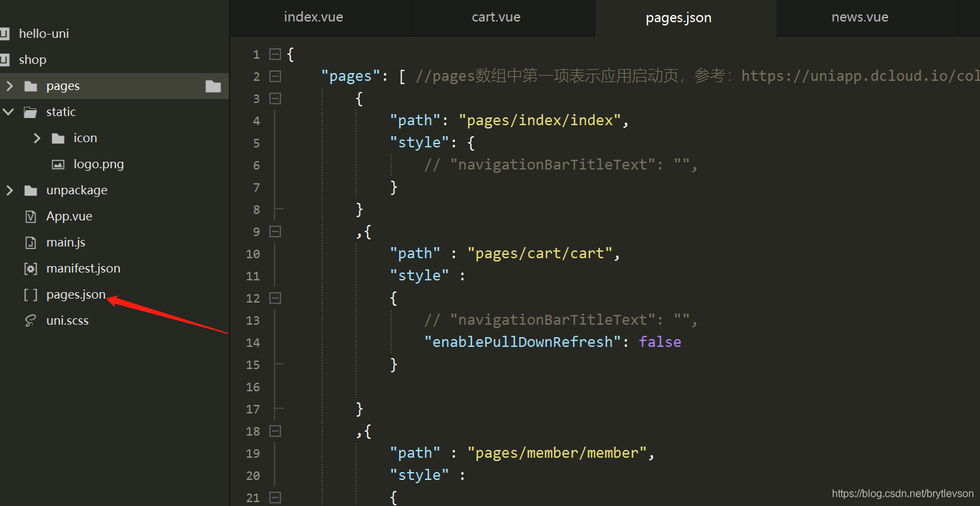Click the shop project icon
Screen dimensions: 980x506
[5, 60]
